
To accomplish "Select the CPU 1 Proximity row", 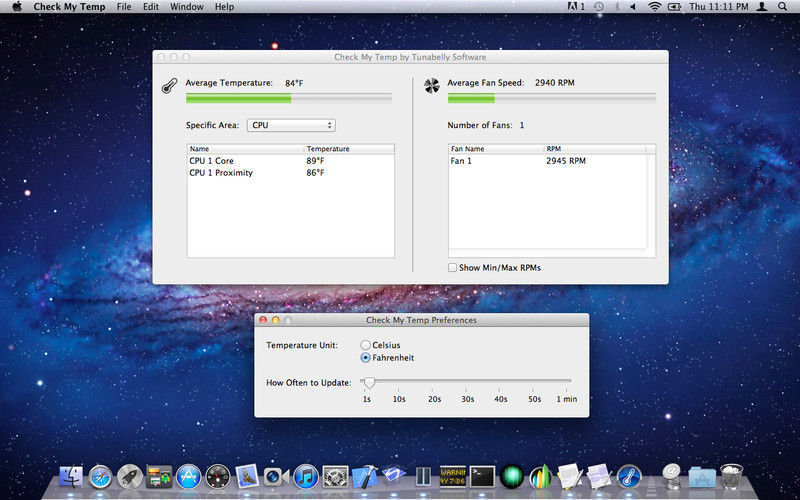I will pyautogui.click(x=291, y=173).
